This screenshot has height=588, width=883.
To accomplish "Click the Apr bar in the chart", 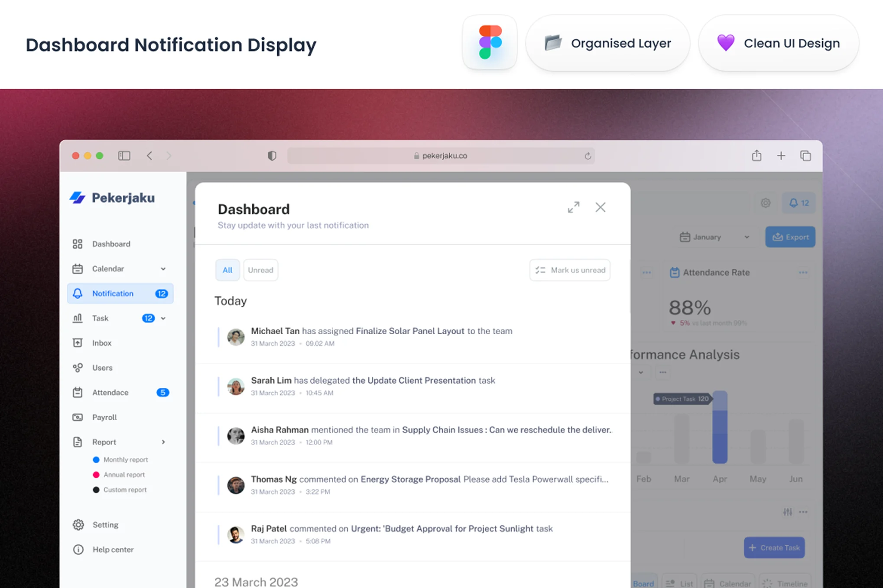I will (x=720, y=427).
